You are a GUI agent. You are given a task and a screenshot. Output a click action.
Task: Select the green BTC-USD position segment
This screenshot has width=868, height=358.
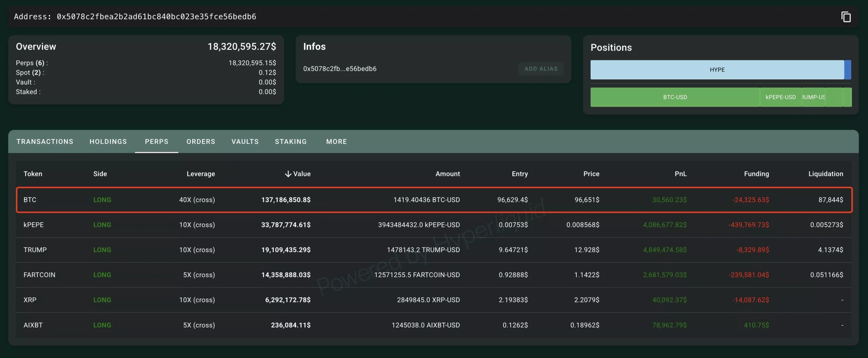point(675,97)
